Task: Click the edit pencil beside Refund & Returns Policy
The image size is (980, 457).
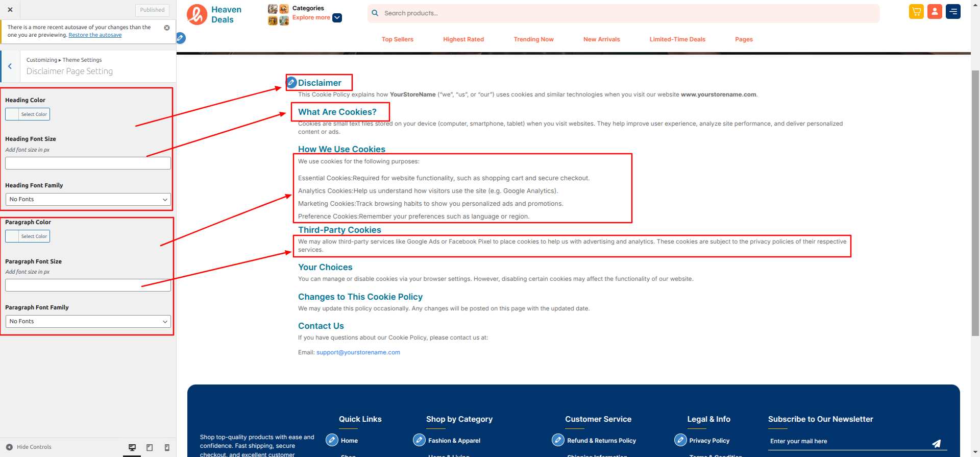Action: click(558, 440)
